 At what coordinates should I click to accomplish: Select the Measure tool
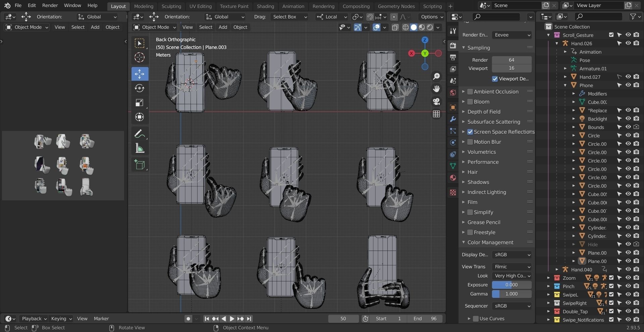(x=140, y=148)
